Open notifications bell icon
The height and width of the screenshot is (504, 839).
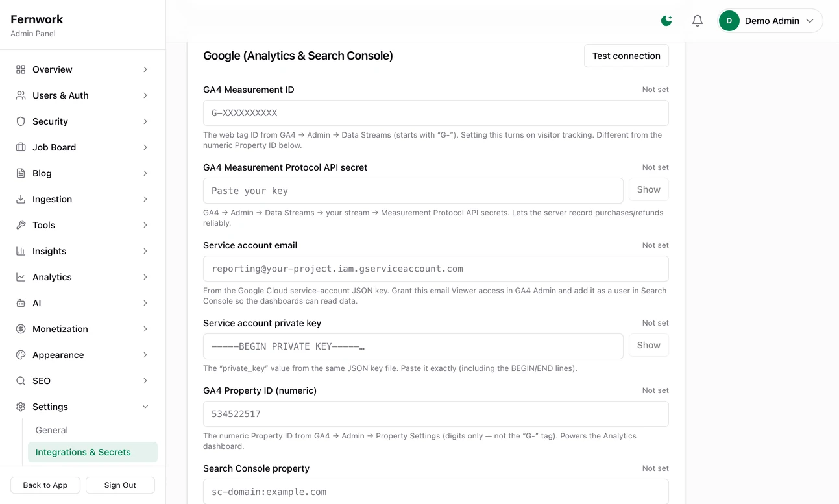pos(698,21)
